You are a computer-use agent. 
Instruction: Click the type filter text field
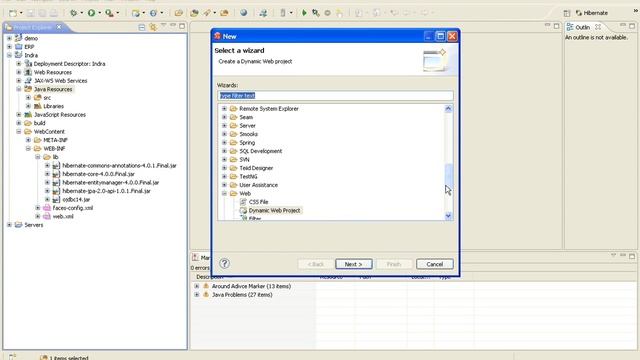pyautogui.click(x=335, y=96)
